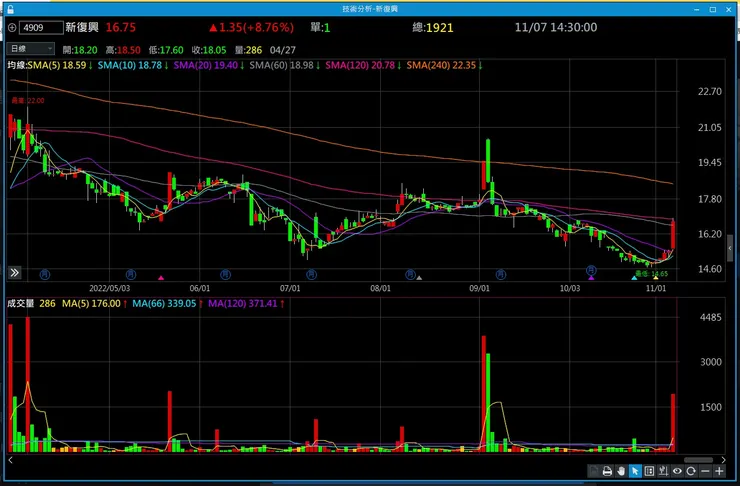Click the yellow triangle marker at 11/01

point(656,278)
